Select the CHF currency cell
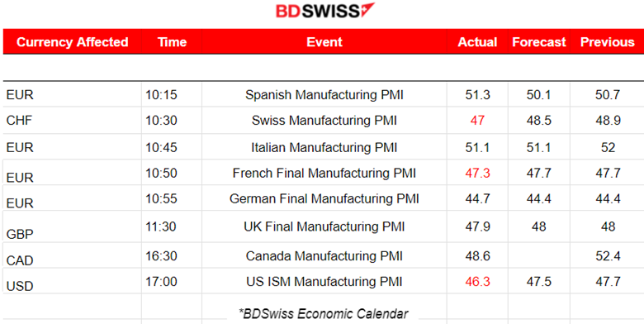 (x=19, y=121)
